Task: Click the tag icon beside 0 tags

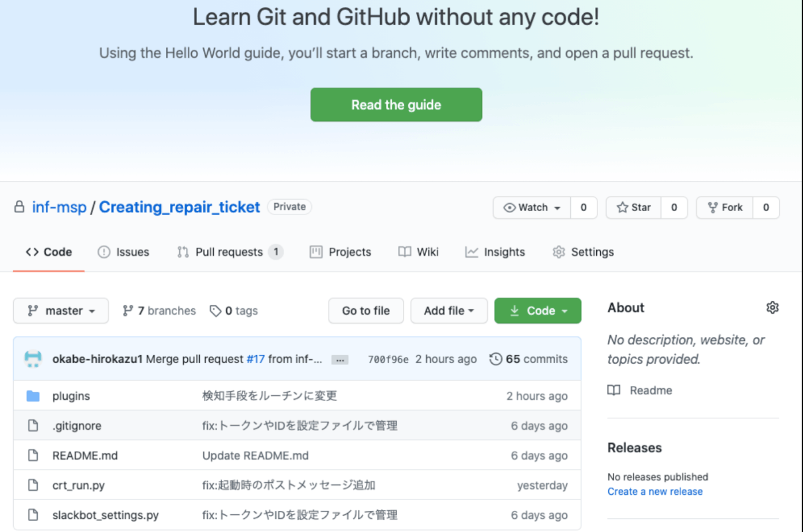Action: coord(215,310)
